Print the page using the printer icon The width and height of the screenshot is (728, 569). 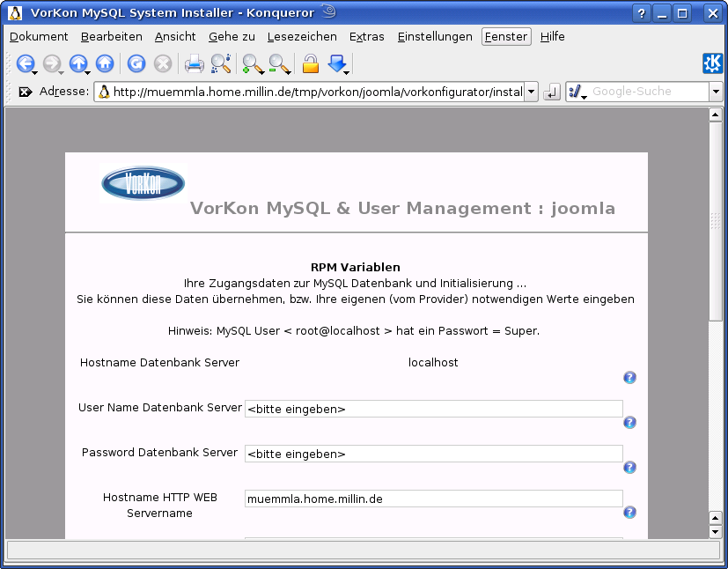pyautogui.click(x=194, y=63)
